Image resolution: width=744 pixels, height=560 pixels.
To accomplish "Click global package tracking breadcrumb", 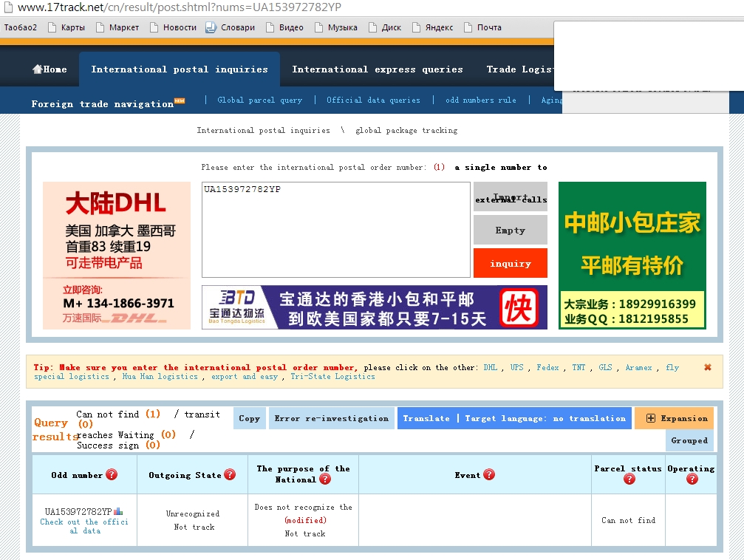I will tap(406, 130).
